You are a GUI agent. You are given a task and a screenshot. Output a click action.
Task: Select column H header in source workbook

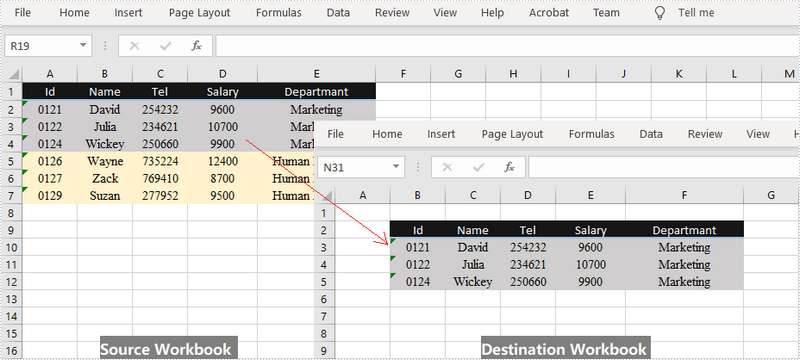click(513, 74)
